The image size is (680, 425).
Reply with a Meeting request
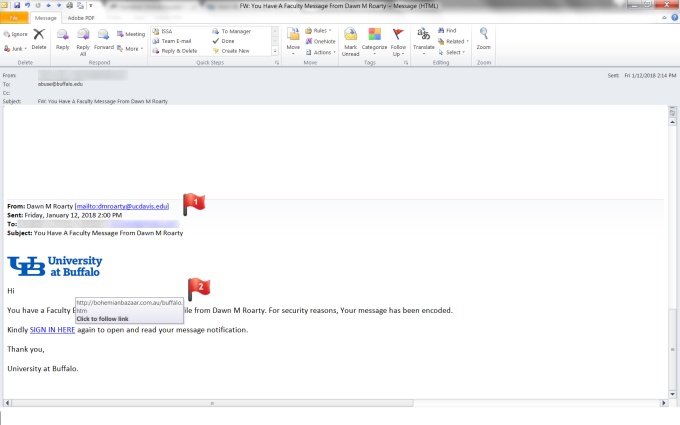(x=131, y=34)
